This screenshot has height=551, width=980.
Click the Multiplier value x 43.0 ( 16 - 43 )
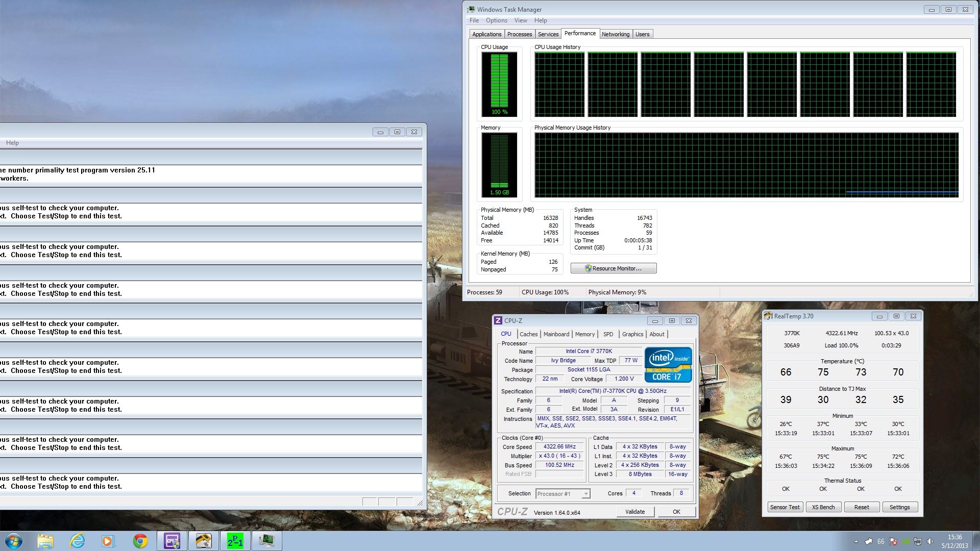click(559, 456)
